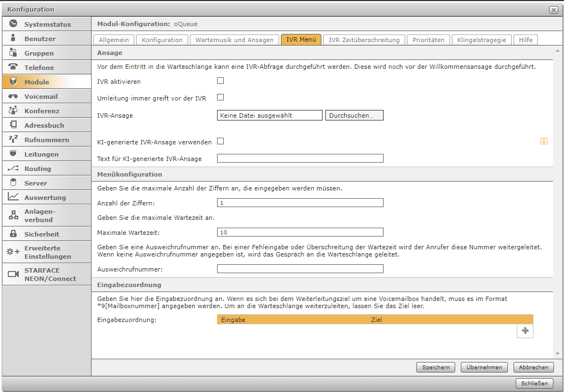Go to the Klingelstragegie tab

[482, 40]
